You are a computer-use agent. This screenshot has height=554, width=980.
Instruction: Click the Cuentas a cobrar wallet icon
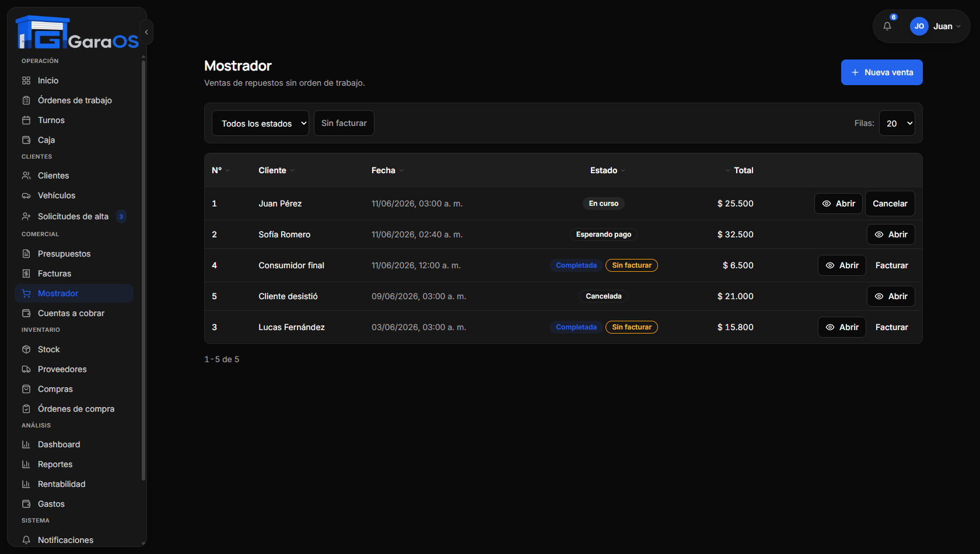point(26,313)
